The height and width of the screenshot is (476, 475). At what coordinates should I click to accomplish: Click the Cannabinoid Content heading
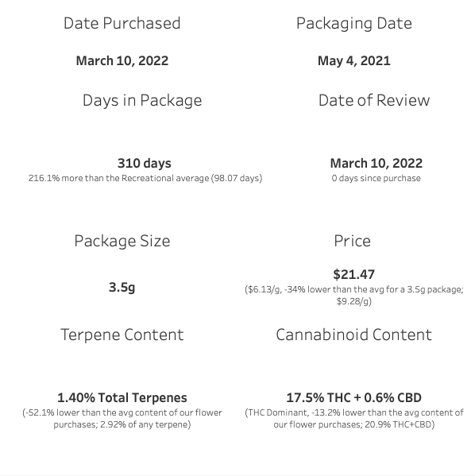click(354, 335)
